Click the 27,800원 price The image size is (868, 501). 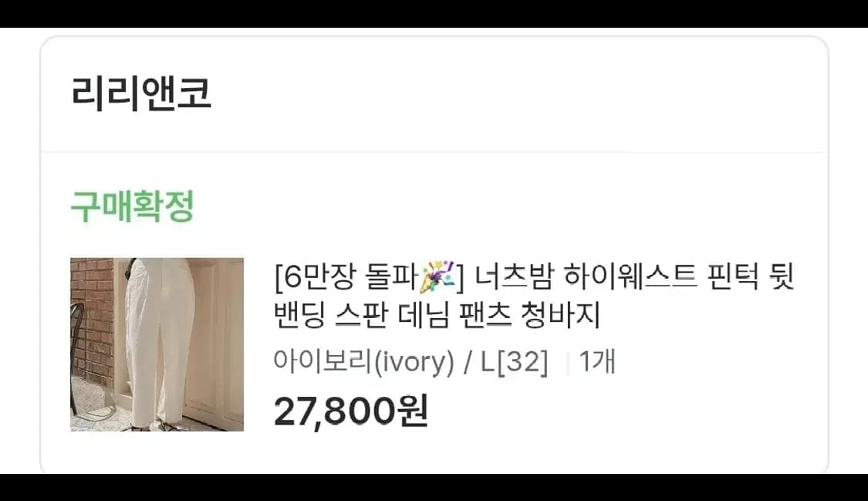[x=351, y=411]
